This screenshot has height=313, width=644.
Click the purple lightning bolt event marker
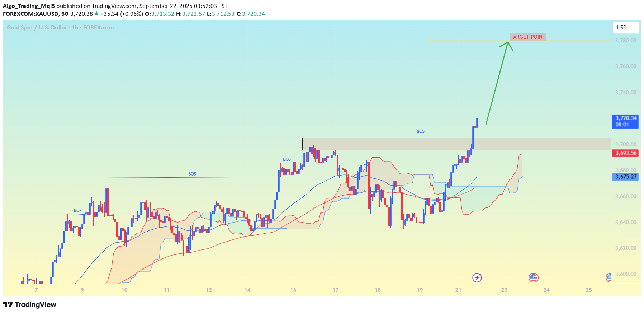point(477,278)
